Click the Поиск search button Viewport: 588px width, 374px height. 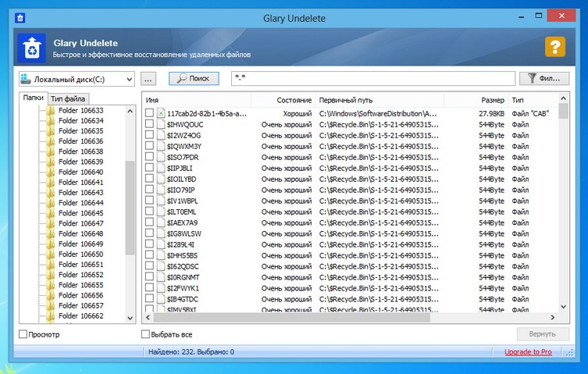[194, 78]
